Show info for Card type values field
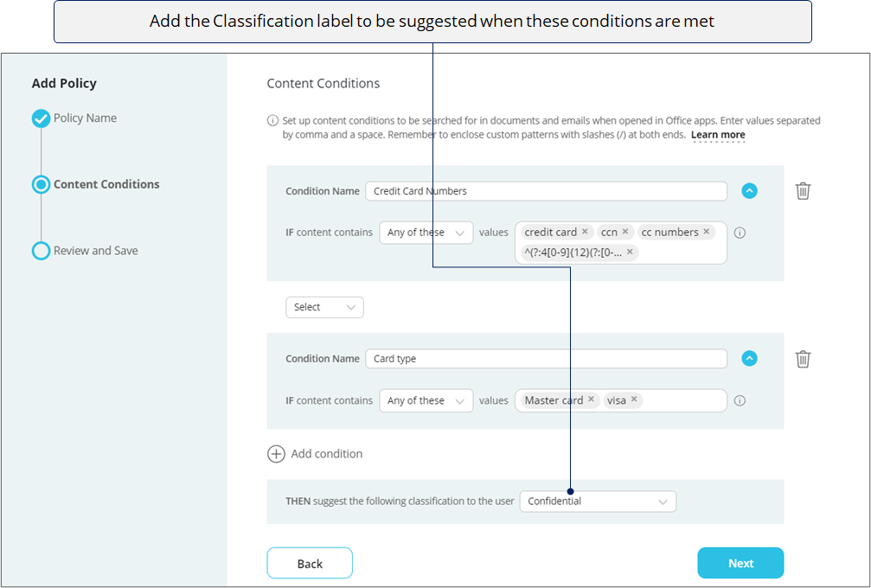Image resolution: width=871 pixels, height=588 pixels. pos(740,400)
